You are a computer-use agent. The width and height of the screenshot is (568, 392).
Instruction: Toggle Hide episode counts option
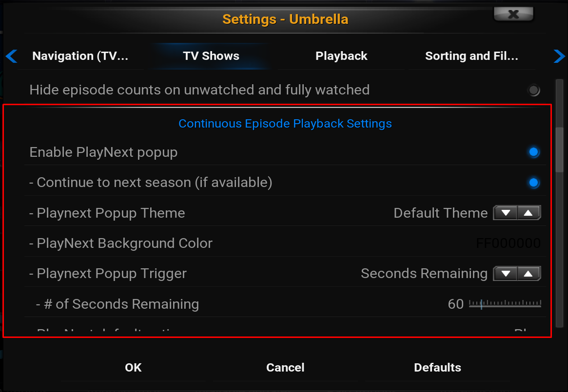click(534, 90)
